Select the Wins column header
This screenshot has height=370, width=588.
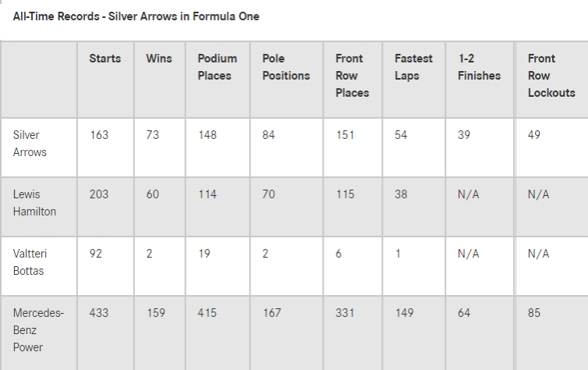click(159, 59)
